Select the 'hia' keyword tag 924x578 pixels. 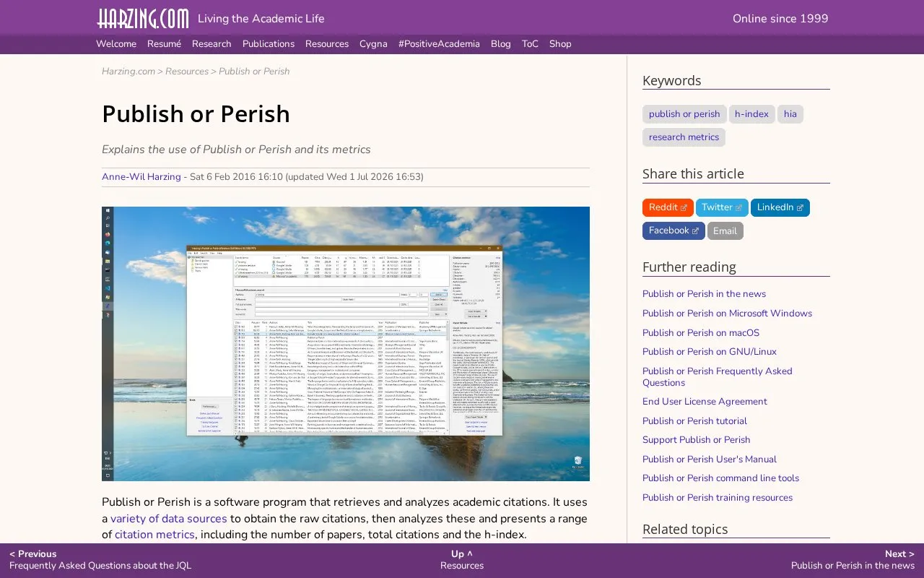coord(790,114)
